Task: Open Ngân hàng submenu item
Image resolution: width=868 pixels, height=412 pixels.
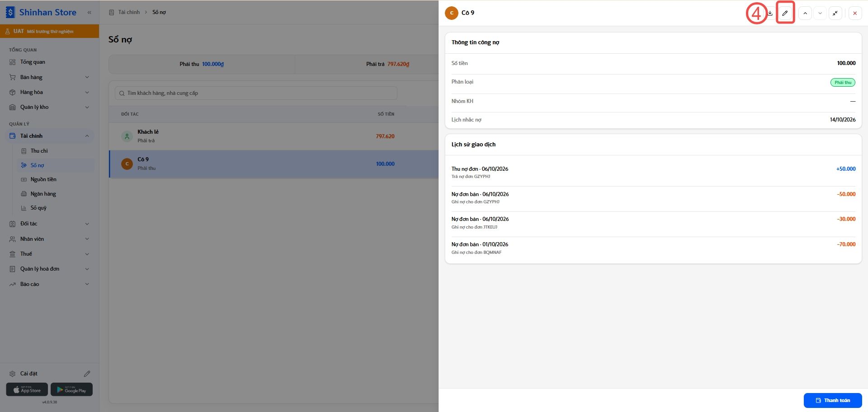Action: click(x=55, y=194)
